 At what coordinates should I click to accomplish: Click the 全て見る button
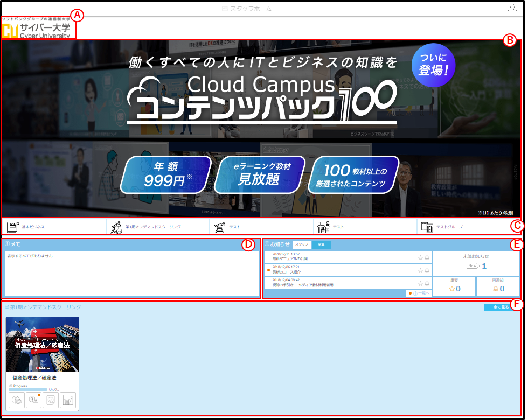[501, 307]
